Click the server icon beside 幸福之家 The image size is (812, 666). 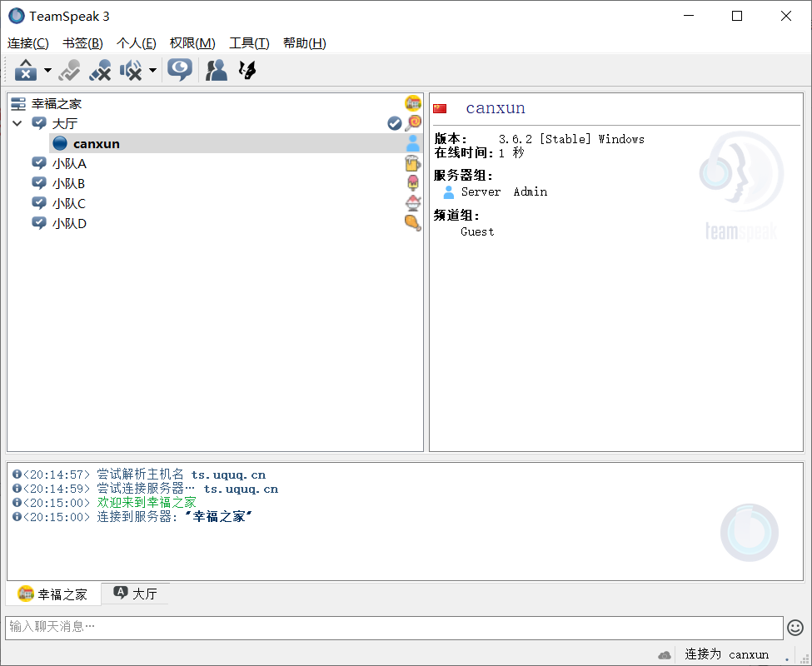coord(18,104)
